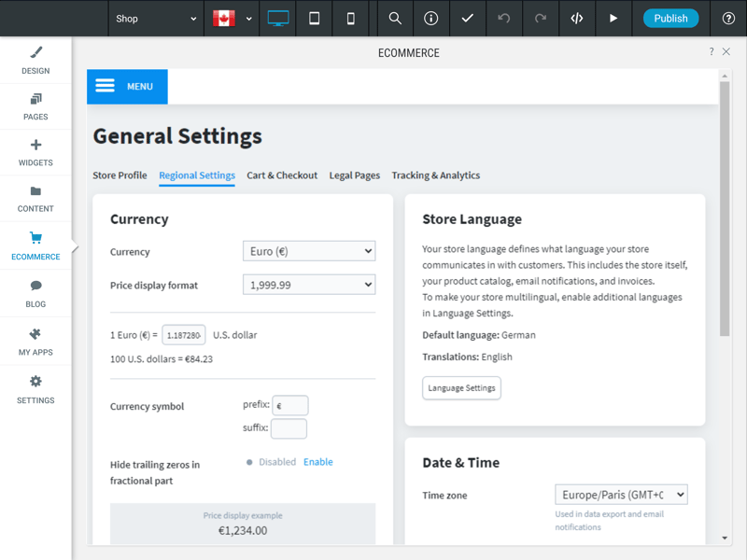Switch to the Cart & Checkout tab
747x560 pixels.
click(x=282, y=175)
